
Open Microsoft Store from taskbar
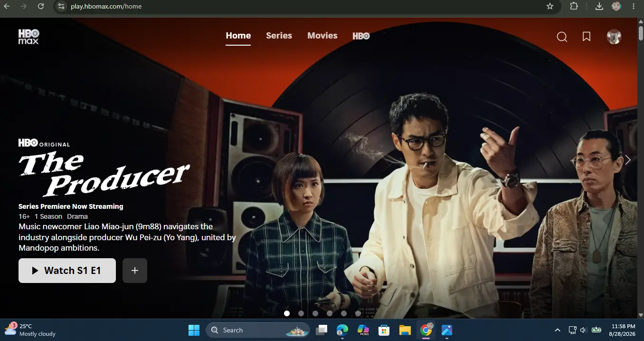[x=384, y=330]
